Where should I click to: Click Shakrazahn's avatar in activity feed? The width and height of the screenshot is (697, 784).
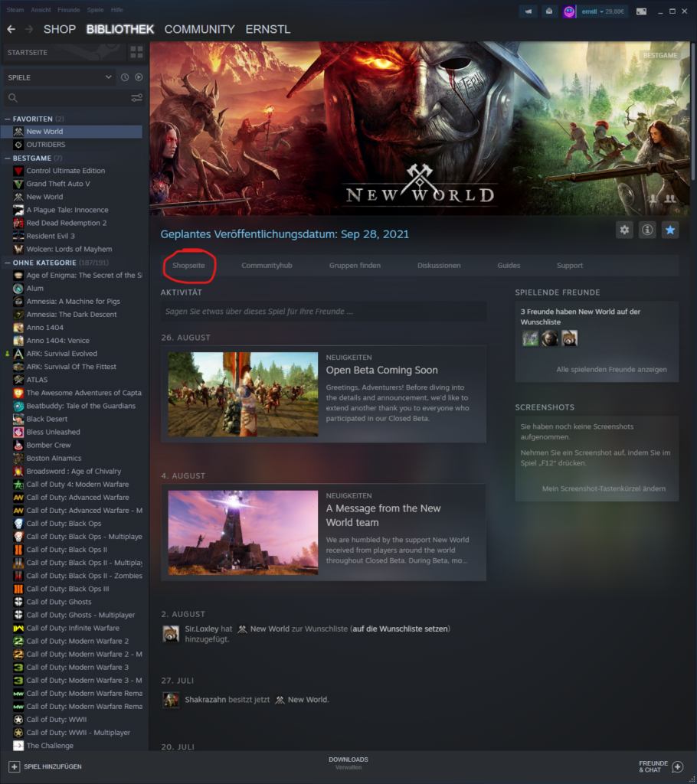tap(171, 700)
